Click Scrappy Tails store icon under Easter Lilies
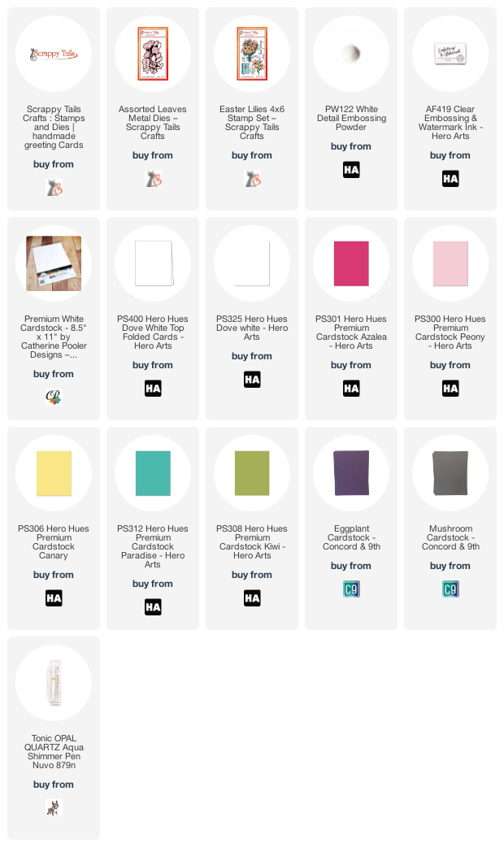The width and height of the screenshot is (504, 856). pos(252,179)
